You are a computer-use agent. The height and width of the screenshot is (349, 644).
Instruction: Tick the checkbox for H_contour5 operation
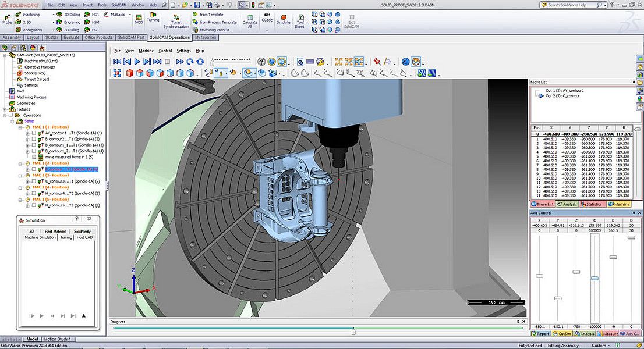(34, 205)
